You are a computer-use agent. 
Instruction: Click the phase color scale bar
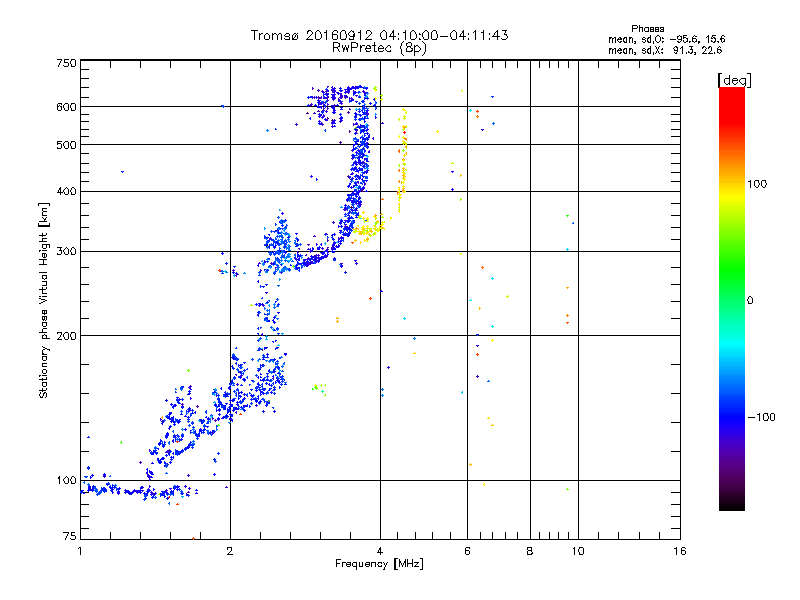(732, 298)
